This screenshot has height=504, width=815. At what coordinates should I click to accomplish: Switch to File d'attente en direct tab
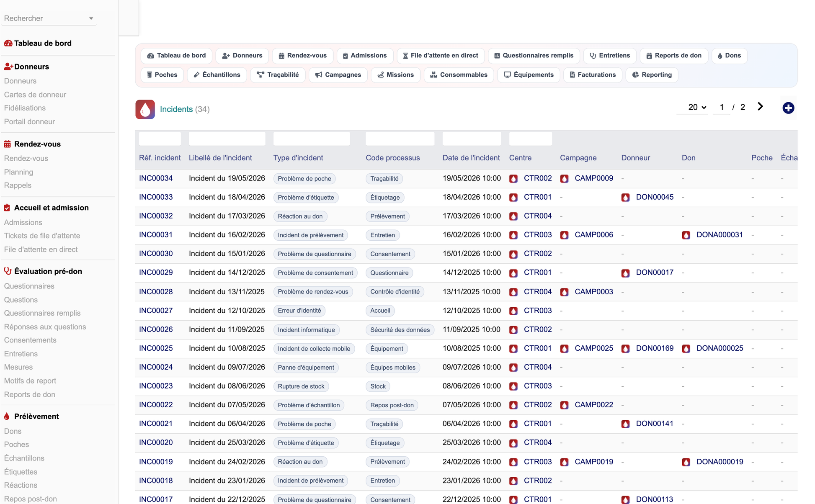coord(441,56)
